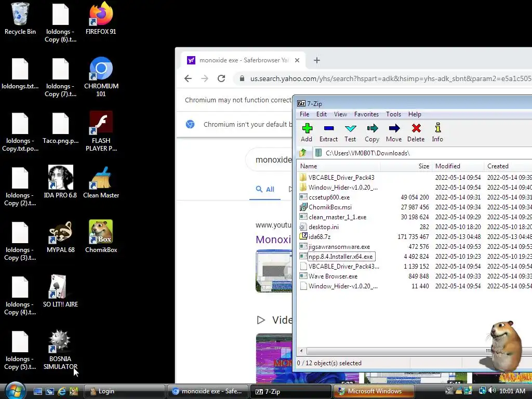
Task: Open the FLASH PLAYER desktop shortcut
Action: coord(101,131)
